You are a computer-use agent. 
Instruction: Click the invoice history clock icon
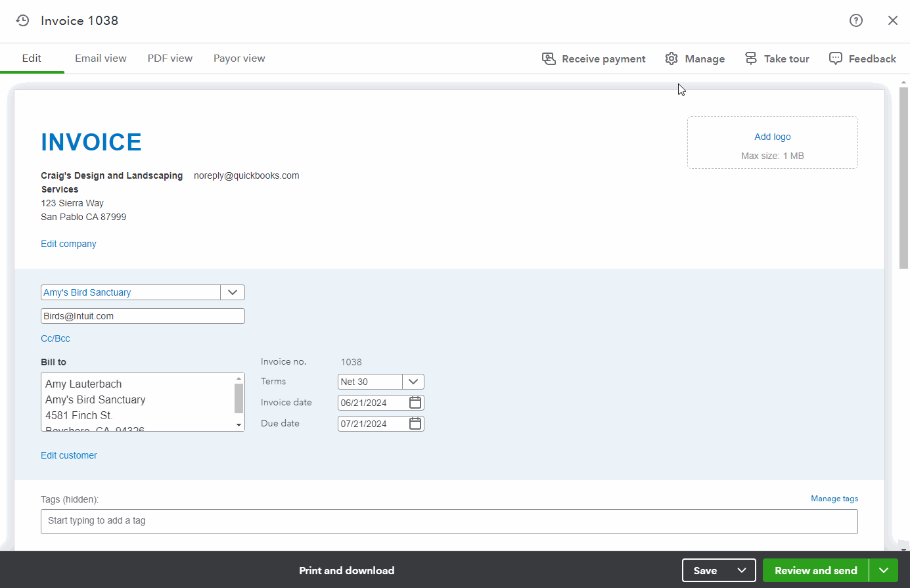[22, 20]
